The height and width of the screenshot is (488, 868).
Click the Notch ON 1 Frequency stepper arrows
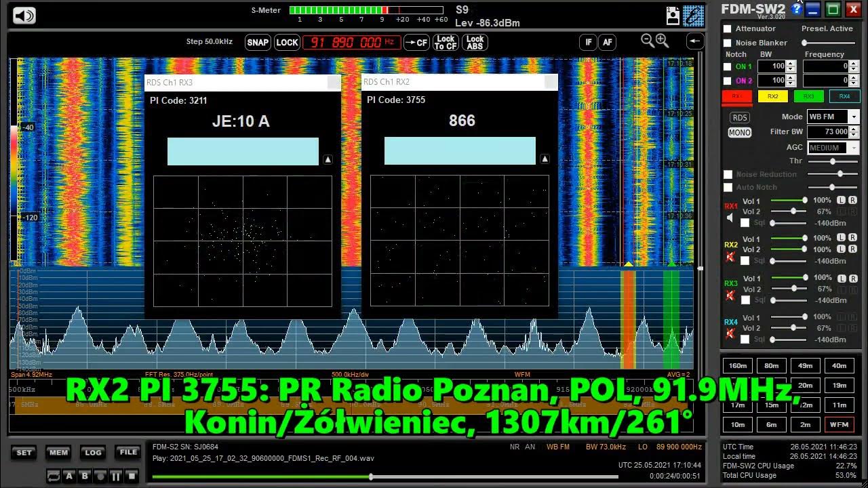pyautogui.click(x=853, y=66)
